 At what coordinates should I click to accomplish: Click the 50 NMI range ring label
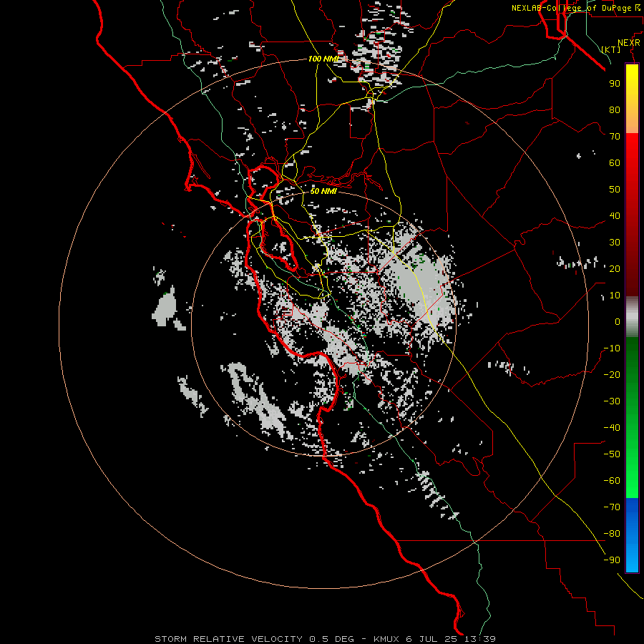point(323,191)
